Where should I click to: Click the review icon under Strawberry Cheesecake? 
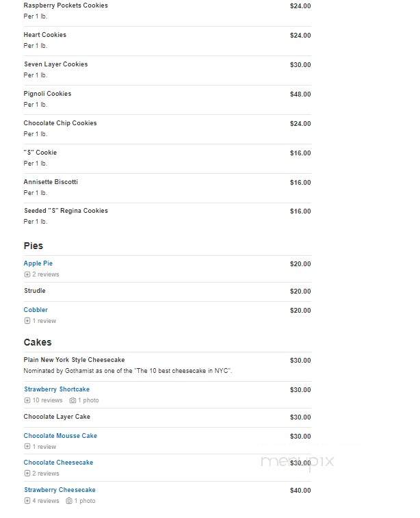27,500
